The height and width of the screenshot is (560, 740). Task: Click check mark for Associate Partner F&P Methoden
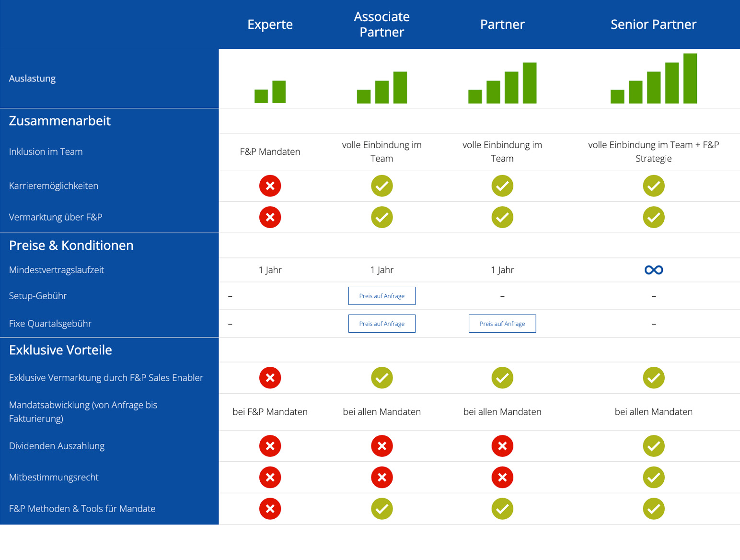[x=382, y=509]
